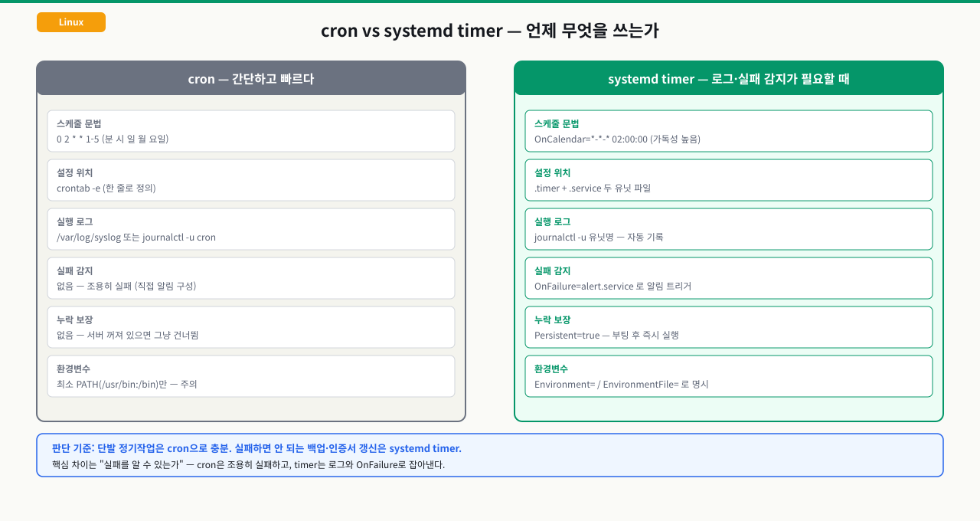Click the title 'cron vs systemd timer'
This screenshot has width=980, height=521.
[413, 31]
